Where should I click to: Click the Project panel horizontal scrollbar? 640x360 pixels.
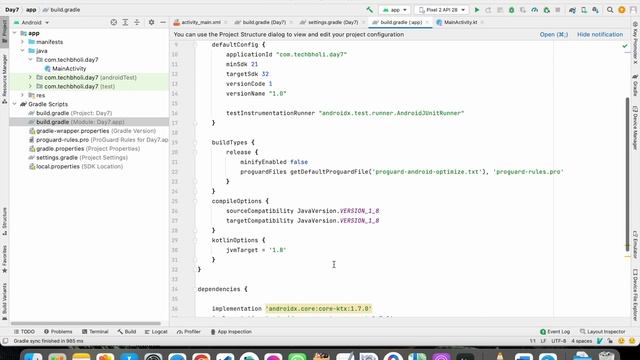(86, 323)
